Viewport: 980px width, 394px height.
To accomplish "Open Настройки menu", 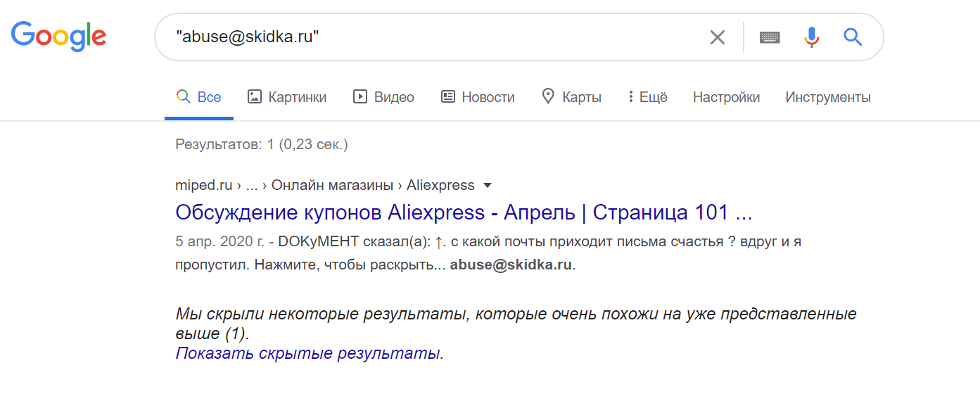I will pos(726,98).
